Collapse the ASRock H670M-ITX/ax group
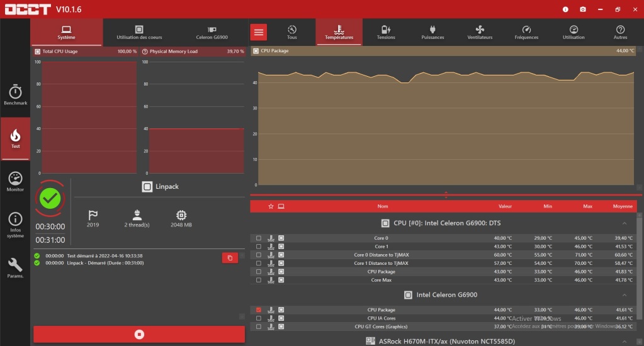This screenshot has height=346, width=644. pyautogui.click(x=624, y=342)
